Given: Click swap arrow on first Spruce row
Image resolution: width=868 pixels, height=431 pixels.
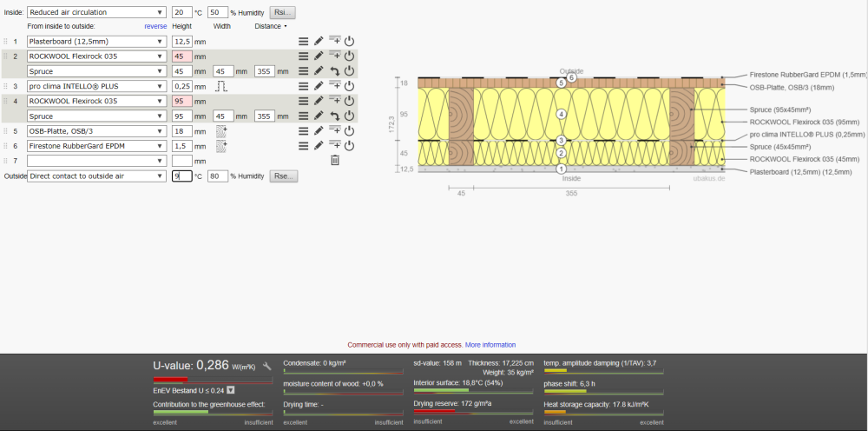Looking at the screenshot, I should point(335,71).
